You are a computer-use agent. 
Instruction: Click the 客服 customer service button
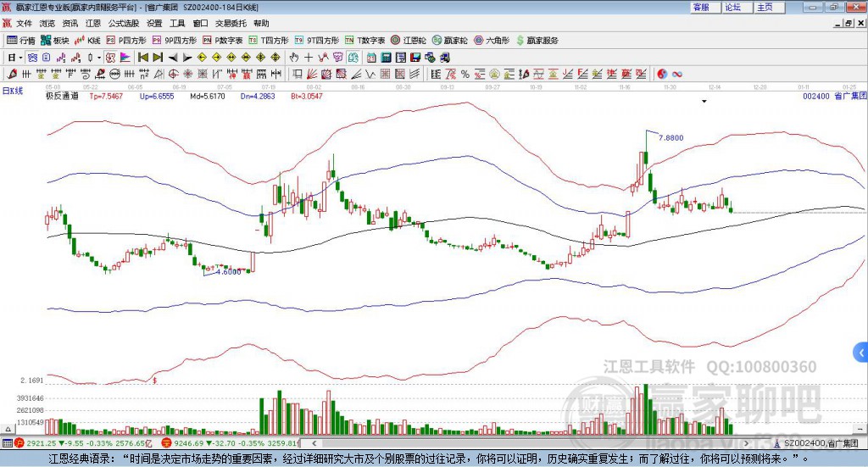[705, 7]
